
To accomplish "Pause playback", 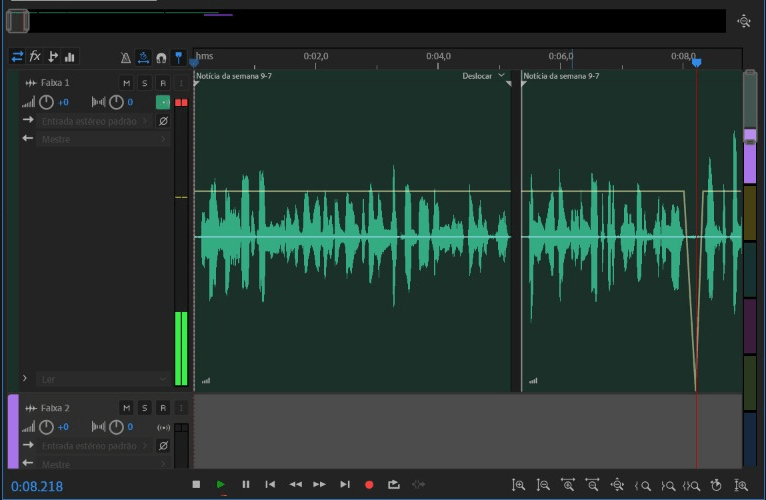I will pyautogui.click(x=246, y=484).
